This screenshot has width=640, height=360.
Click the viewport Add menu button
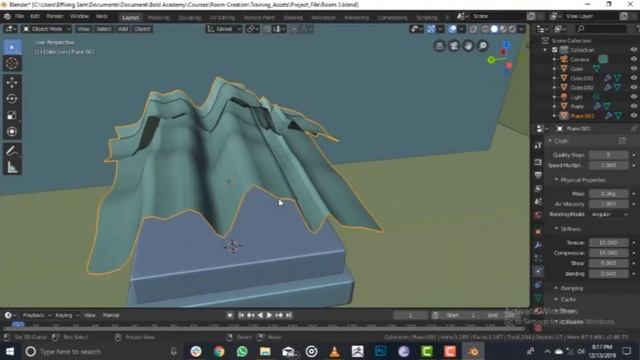tap(123, 29)
